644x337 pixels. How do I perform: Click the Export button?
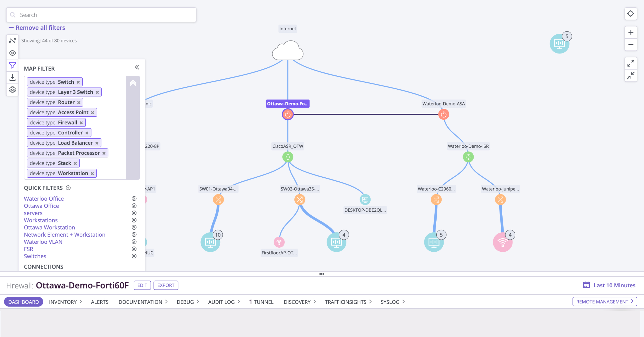[x=166, y=285]
